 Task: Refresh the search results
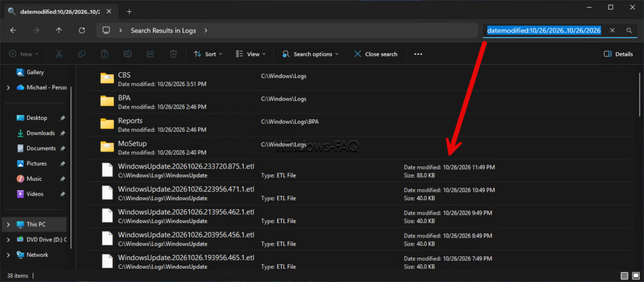point(82,30)
